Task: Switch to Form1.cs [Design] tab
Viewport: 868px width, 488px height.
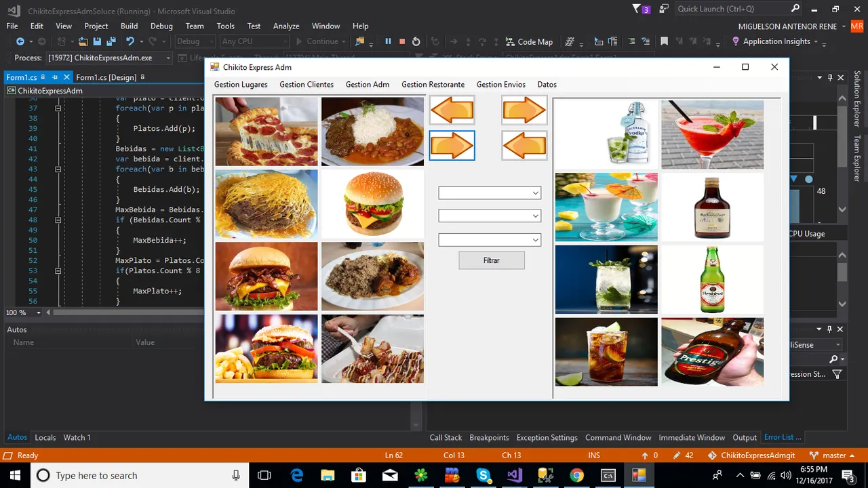Action: click(106, 77)
